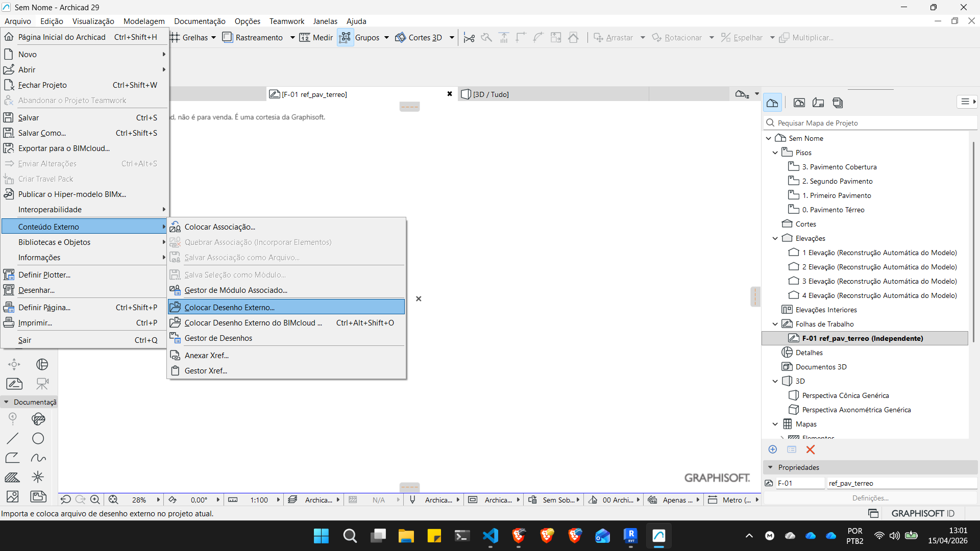
Task: Click the undo icon in the bottom bar
Action: (65, 500)
